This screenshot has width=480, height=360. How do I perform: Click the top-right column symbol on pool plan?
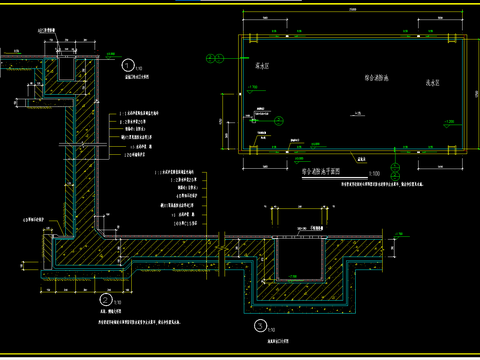tap(452, 38)
